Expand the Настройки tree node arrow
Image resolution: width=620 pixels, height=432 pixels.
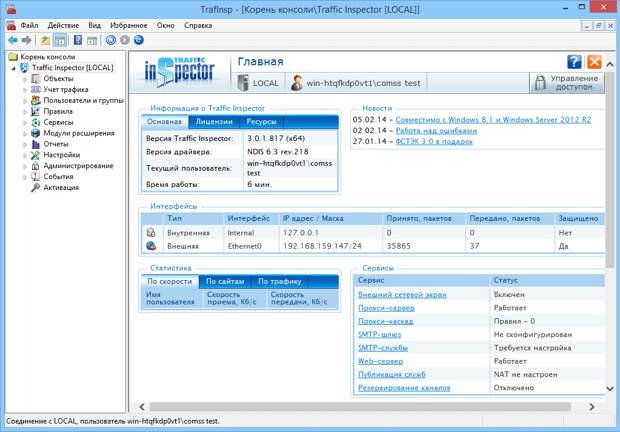tap(25, 155)
